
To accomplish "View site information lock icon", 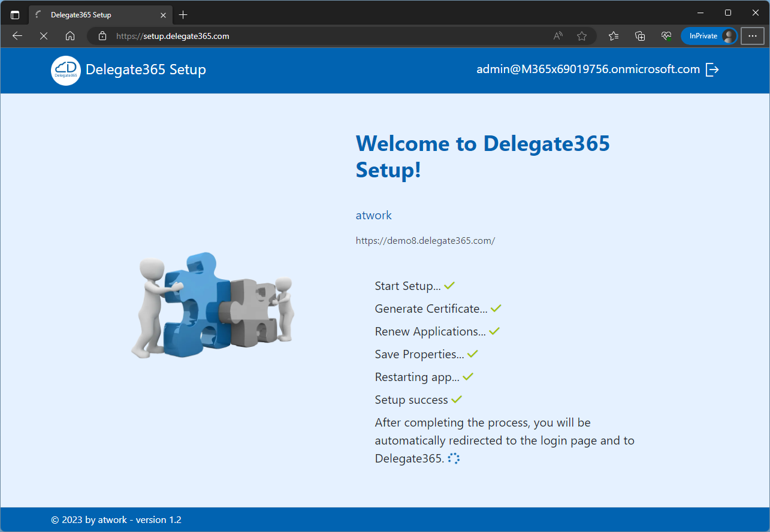I will pyautogui.click(x=102, y=36).
